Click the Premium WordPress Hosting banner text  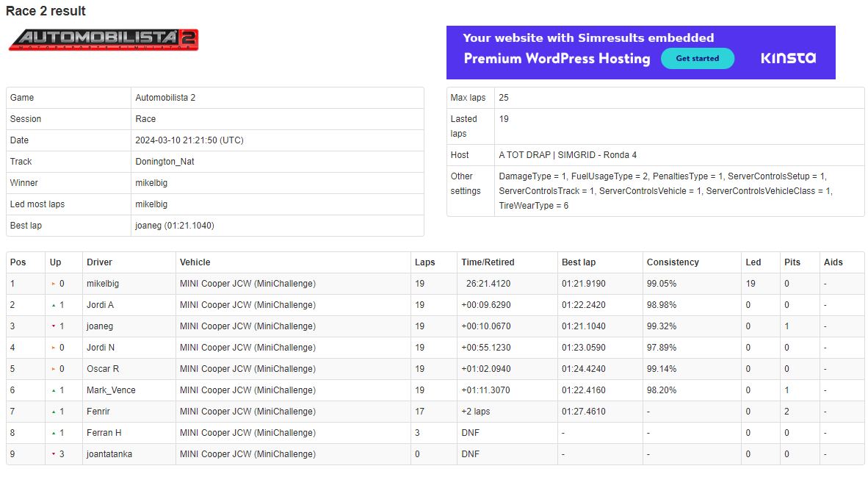(557, 58)
